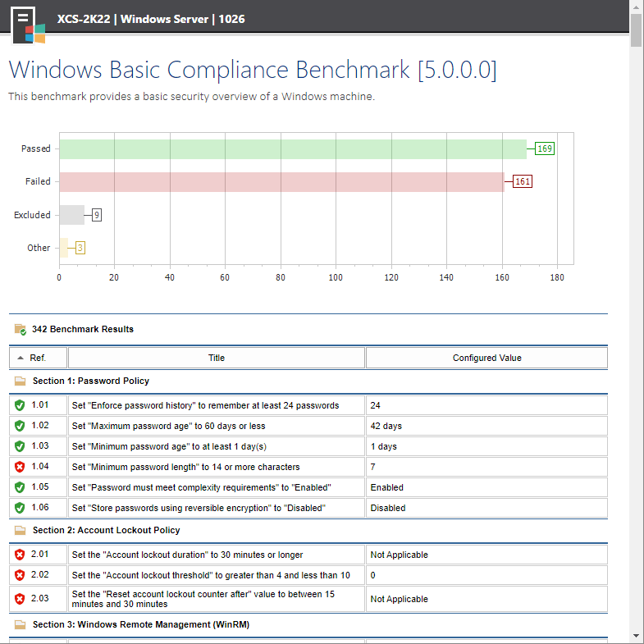Click the 'Excluded' chart axis label
The height and width of the screenshot is (644, 644).
point(32,215)
